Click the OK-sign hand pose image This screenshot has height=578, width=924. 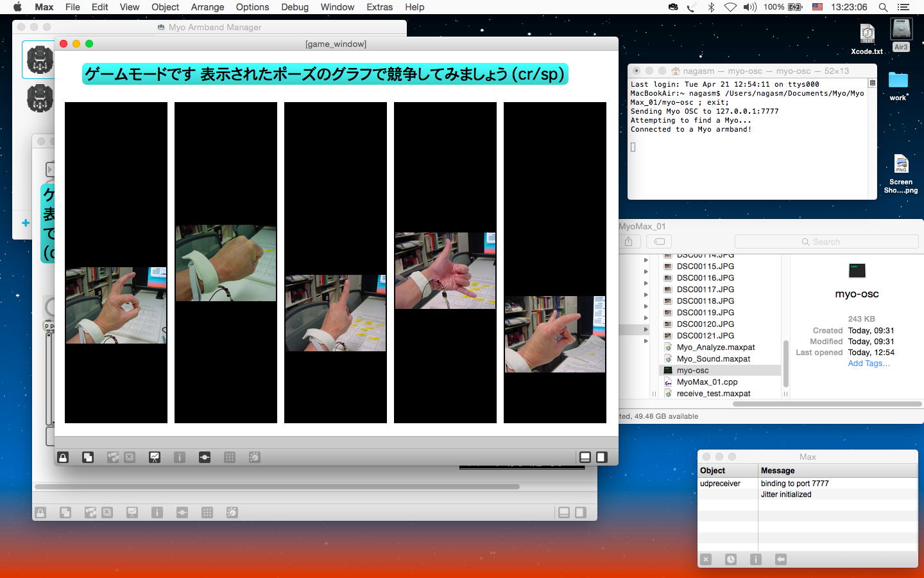coord(116,305)
